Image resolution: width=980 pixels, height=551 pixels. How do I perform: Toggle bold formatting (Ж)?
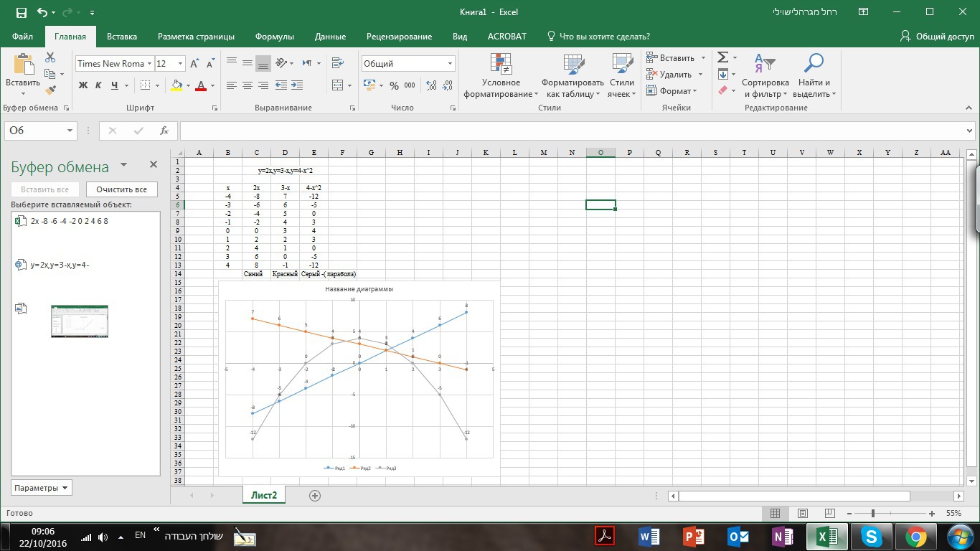[83, 85]
